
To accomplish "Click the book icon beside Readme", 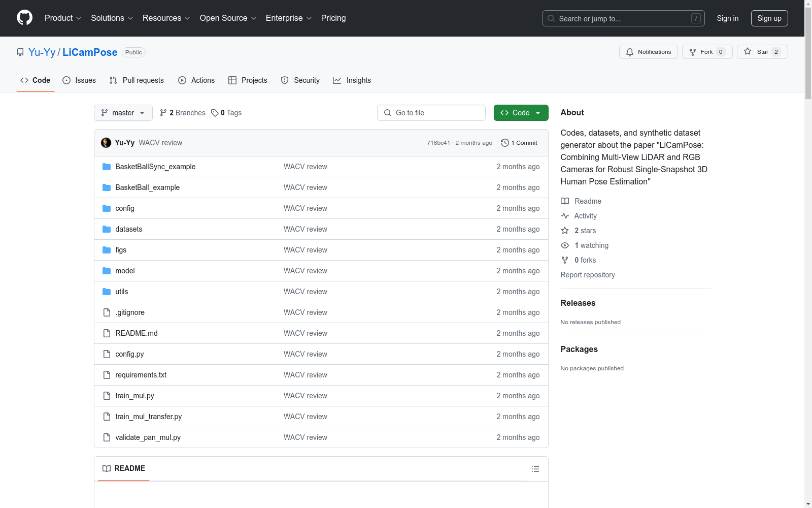I will coord(565,201).
